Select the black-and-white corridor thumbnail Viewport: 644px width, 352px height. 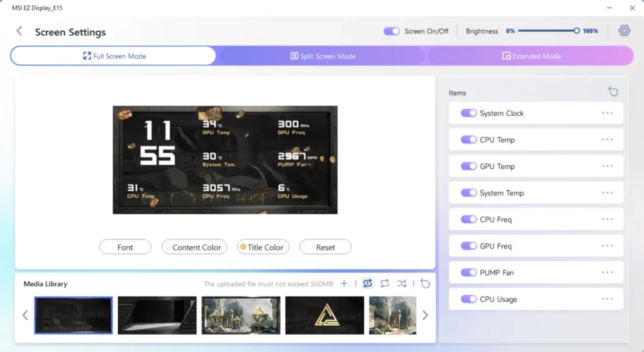(157, 315)
